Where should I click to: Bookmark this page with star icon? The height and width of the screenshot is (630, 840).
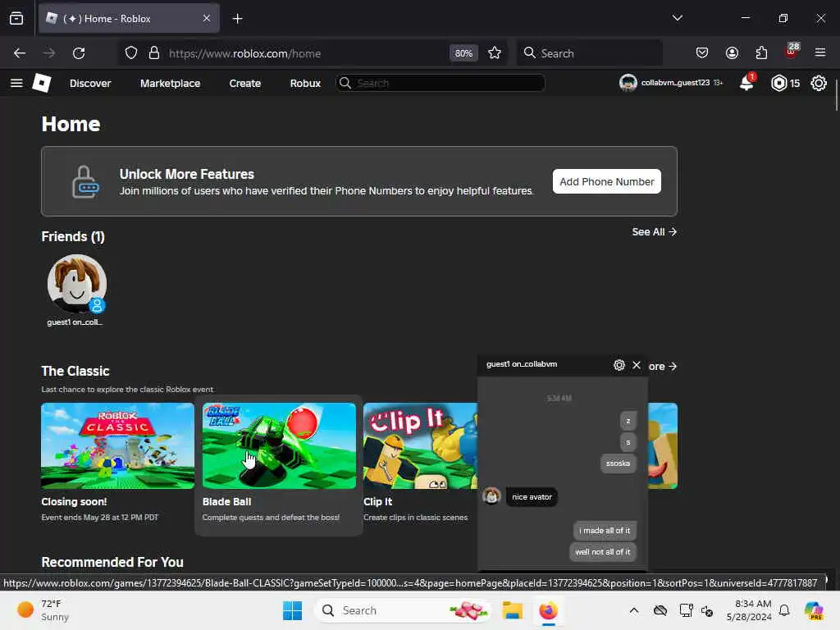tap(495, 53)
